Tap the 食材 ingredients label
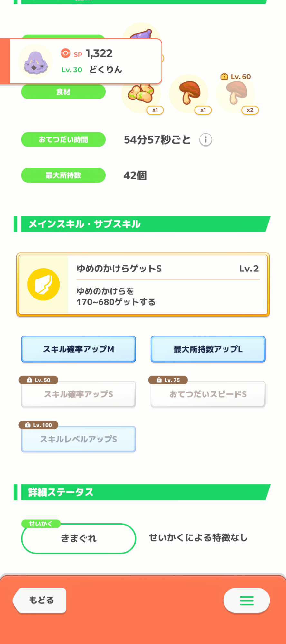The width and height of the screenshot is (286, 644). point(63,92)
